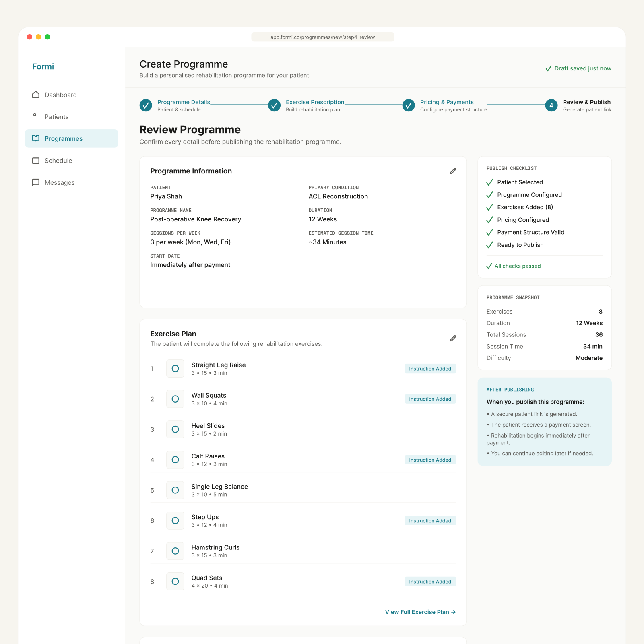Select Programmes in the sidebar

(x=71, y=138)
